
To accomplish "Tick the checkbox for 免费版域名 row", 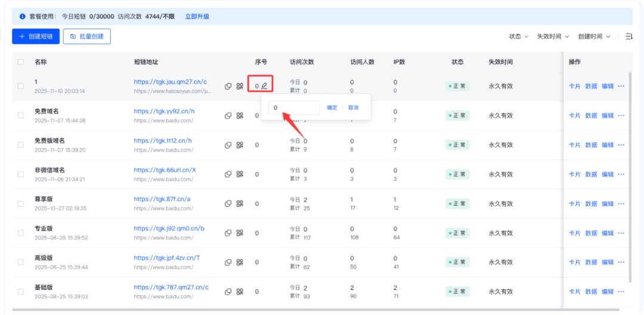I will pyautogui.click(x=20, y=145).
